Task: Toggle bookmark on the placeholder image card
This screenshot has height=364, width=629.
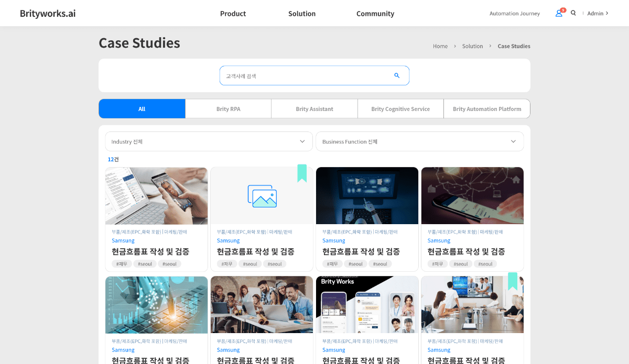Action: [302, 173]
